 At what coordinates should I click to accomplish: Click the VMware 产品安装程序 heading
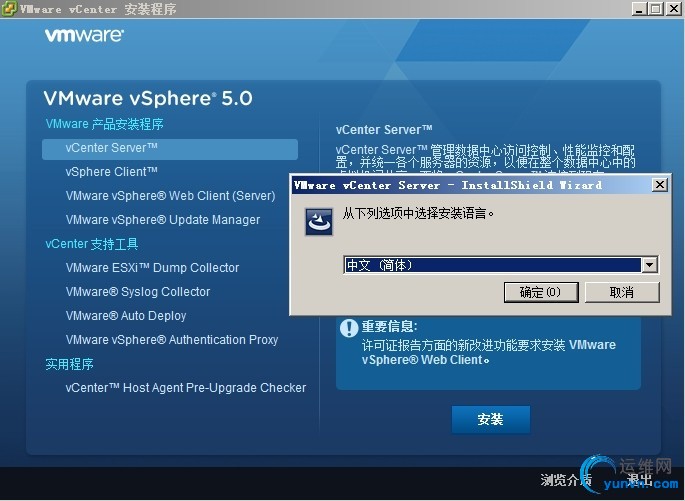point(104,124)
